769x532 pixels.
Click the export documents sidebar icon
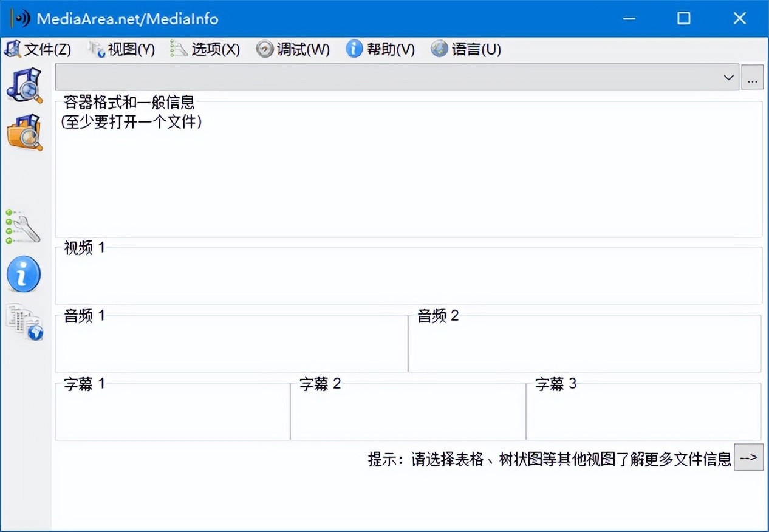[24, 322]
